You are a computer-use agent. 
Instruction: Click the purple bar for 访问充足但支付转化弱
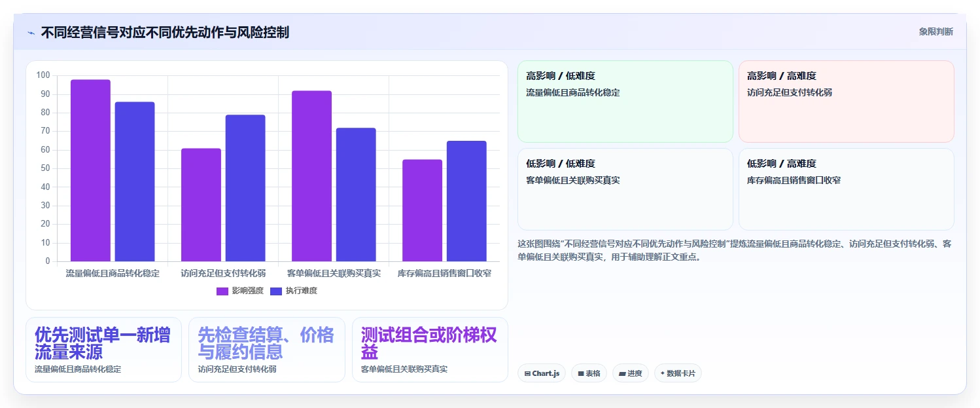pyautogui.click(x=201, y=205)
